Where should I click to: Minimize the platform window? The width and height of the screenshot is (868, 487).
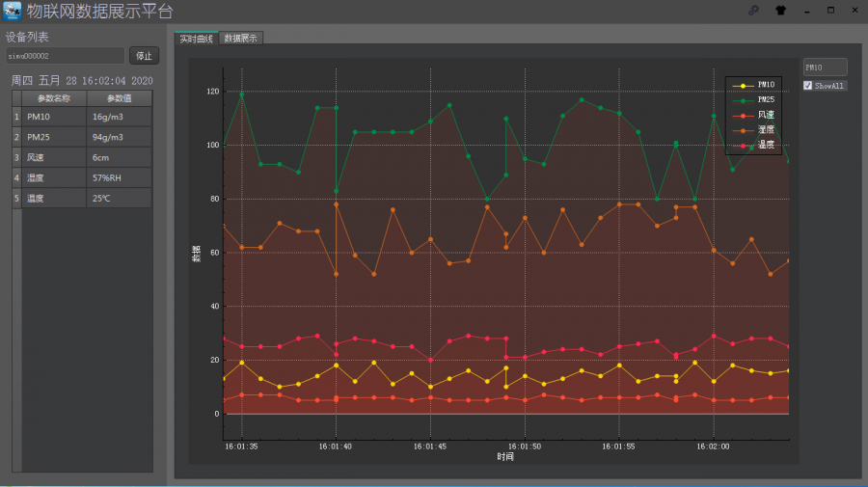[805, 11]
